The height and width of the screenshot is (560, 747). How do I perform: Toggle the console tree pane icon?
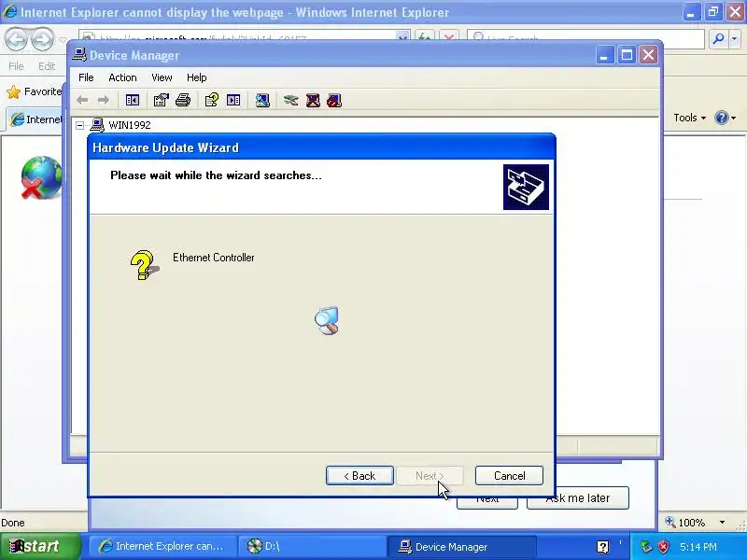pos(132,100)
